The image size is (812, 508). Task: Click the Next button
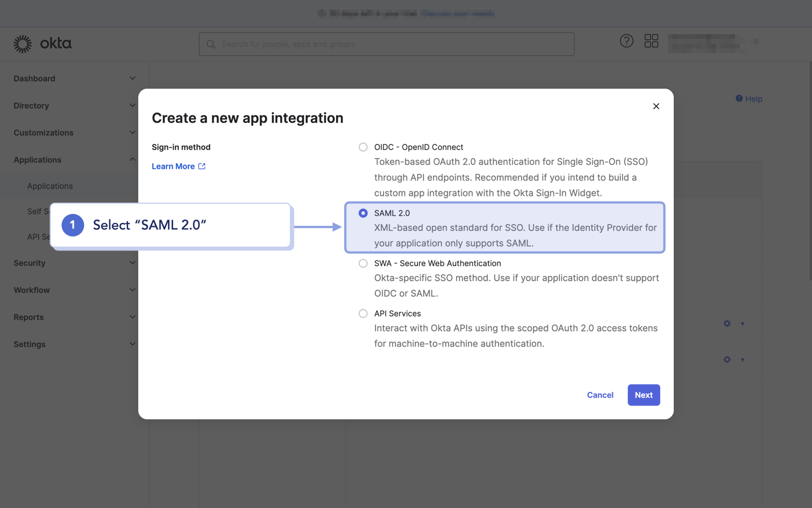point(643,395)
